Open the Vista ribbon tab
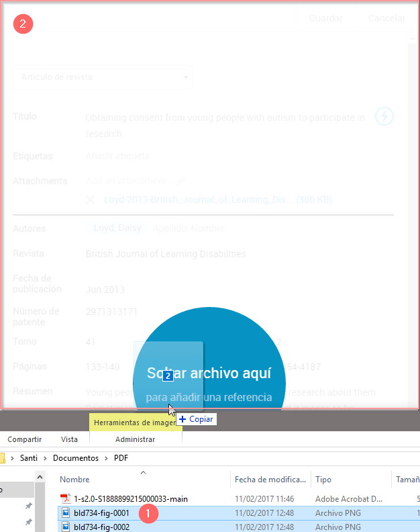This screenshot has width=420, height=532. (x=69, y=439)
